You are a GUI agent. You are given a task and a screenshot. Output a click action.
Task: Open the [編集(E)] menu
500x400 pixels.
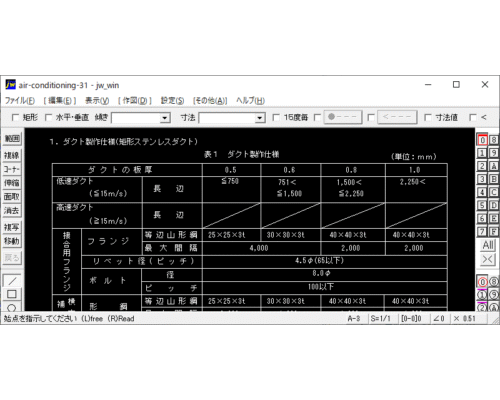click(60, 100)
